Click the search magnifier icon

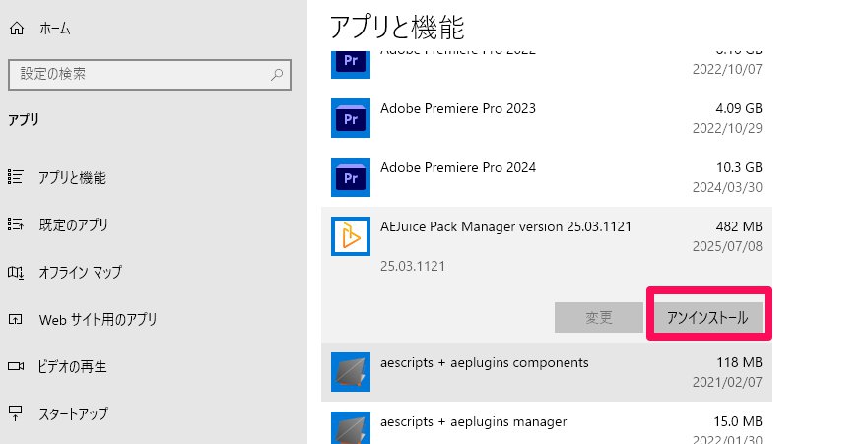coord(277,74)
